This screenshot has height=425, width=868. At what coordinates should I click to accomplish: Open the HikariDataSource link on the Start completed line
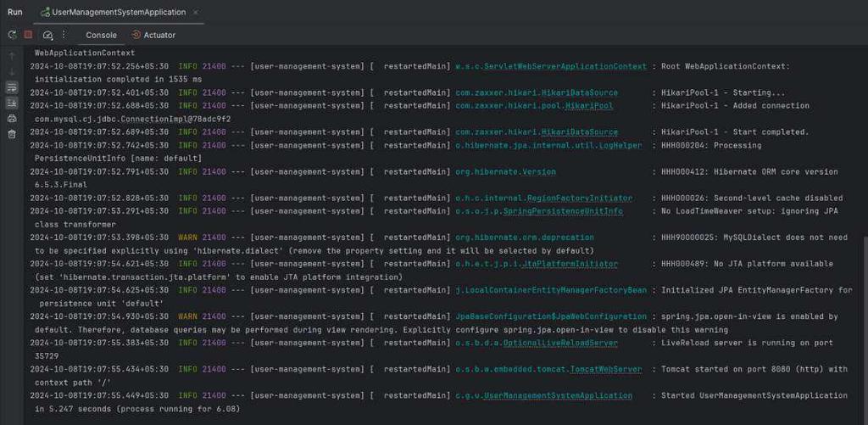pos(580,131)
